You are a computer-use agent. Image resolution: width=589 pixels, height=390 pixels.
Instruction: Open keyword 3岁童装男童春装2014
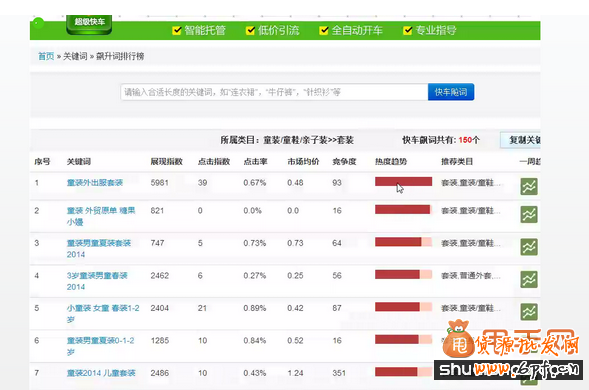click(x=97, y=281)
